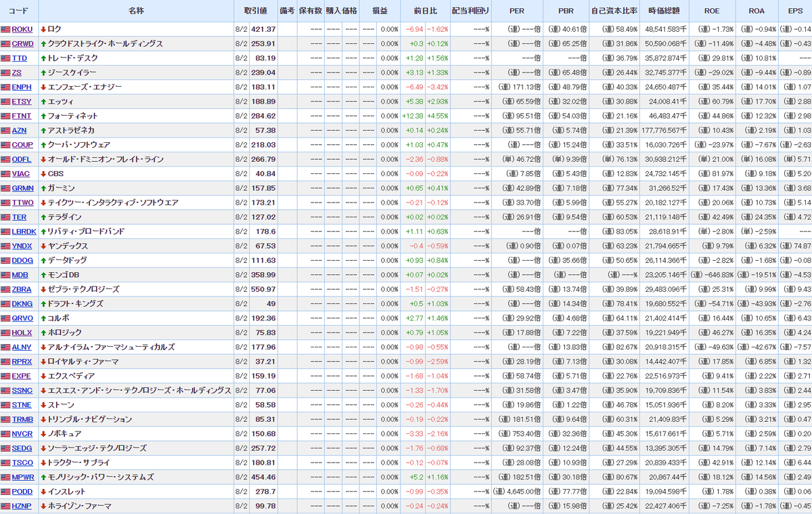The width and height of the screenshot is (812, 514).
Task: Select the フォーティネット company name
Action: point(72,116)
